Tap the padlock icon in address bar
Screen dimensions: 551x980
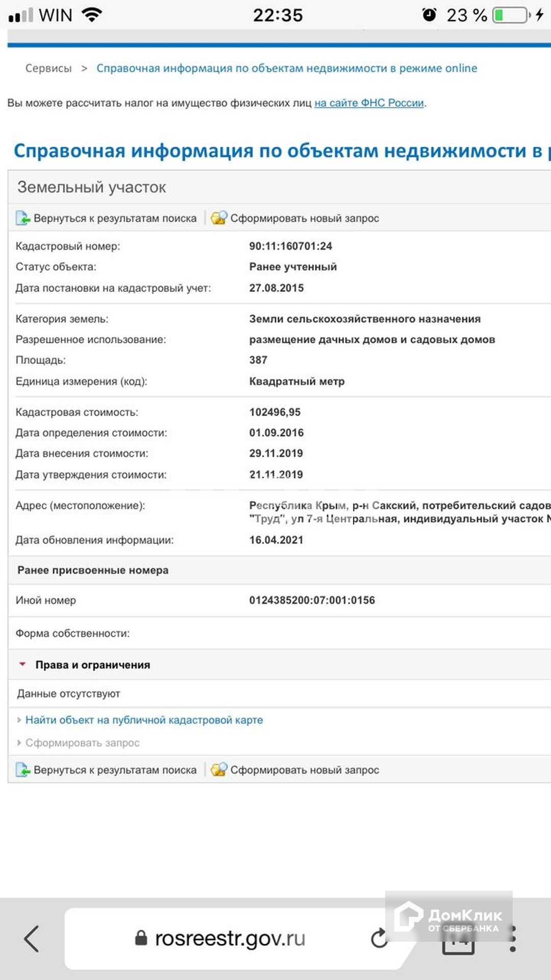[141, 938]
